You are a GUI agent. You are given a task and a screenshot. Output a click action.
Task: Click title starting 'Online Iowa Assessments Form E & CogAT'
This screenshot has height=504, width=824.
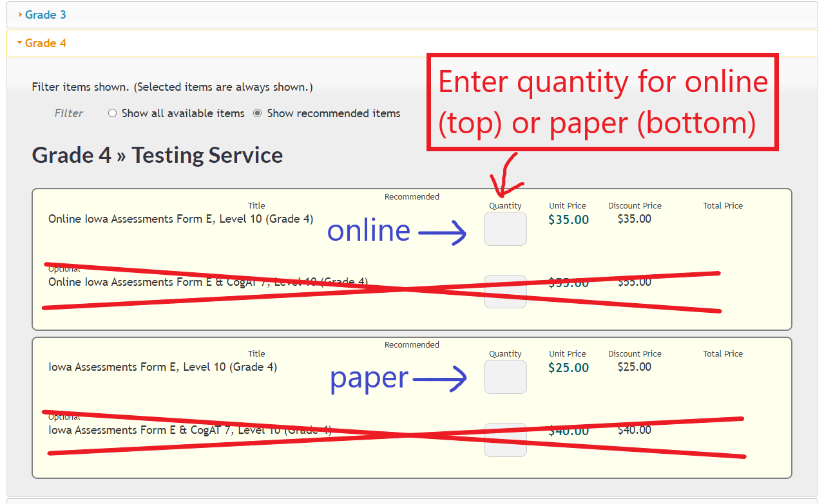(x=208, y=282)
